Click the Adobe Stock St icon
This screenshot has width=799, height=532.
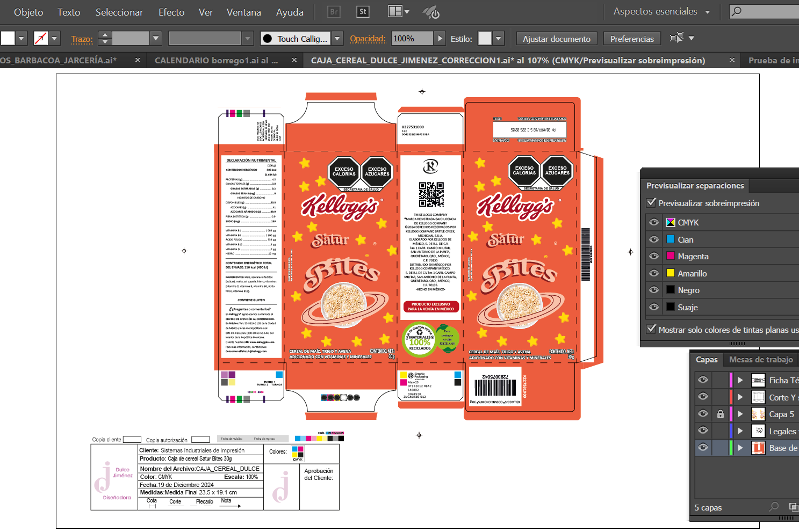coord(363,12)
